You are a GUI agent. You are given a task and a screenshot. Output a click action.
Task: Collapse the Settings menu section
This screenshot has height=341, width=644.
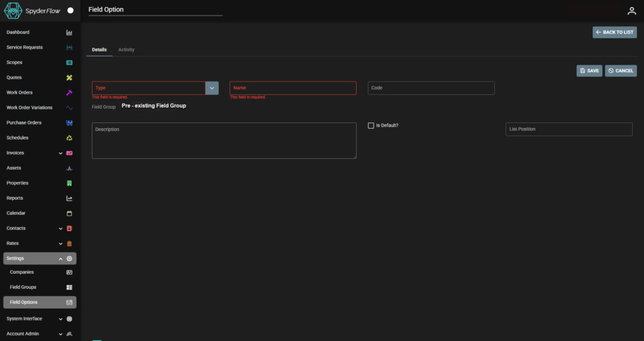[x=60, y=259]
